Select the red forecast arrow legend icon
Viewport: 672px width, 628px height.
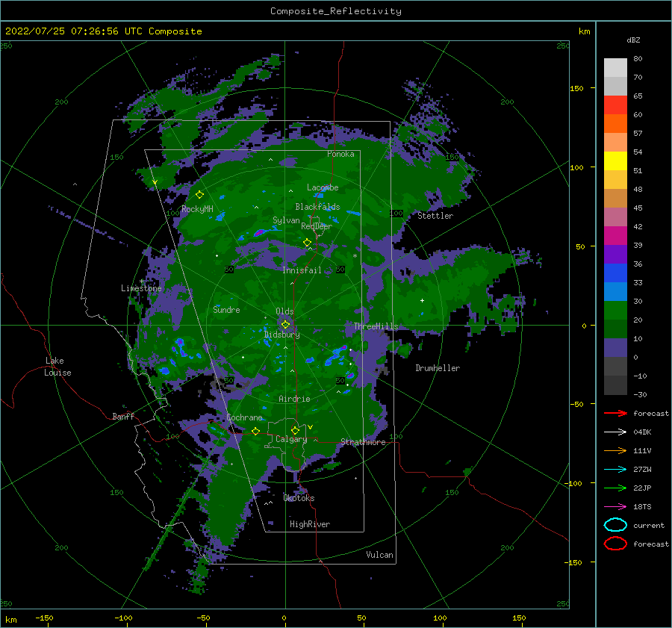click(x=615, y=413)
